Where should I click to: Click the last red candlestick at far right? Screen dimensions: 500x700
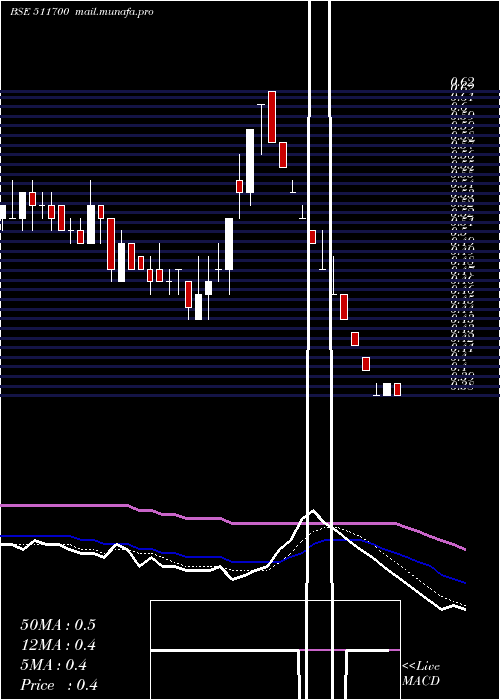pos(397,389)
